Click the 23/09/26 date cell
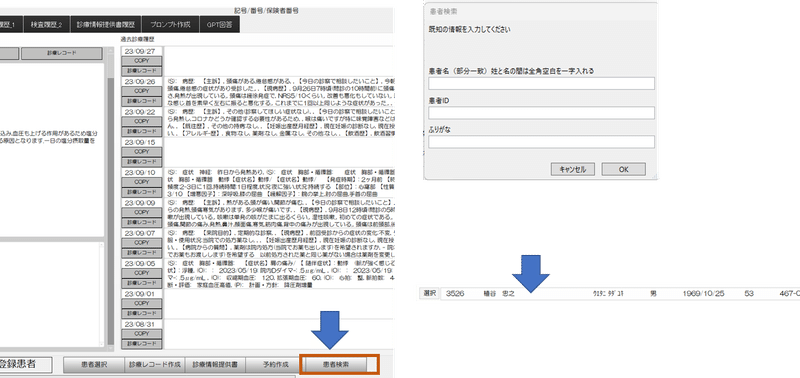Screen dimensions: 800x378 (141, 82)
